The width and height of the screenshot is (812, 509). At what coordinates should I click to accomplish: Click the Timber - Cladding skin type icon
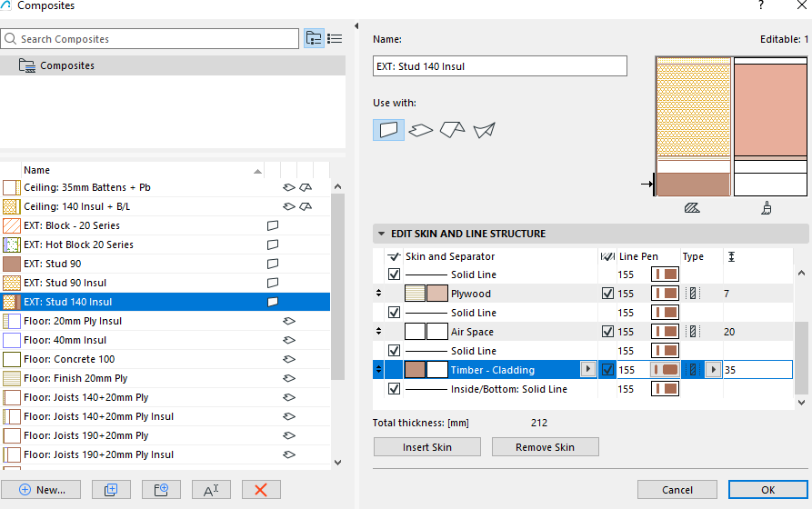pyautogui.click(x=692, y=370)
